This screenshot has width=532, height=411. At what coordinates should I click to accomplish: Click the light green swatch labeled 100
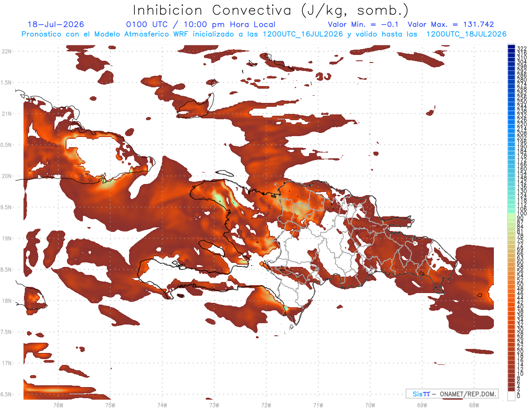point(512,215)
